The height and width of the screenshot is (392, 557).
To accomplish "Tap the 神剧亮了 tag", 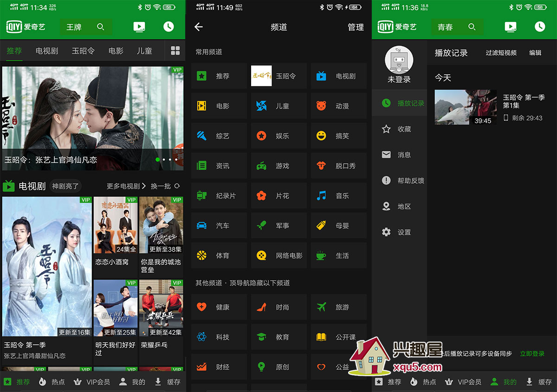I will tap(65, 186).
